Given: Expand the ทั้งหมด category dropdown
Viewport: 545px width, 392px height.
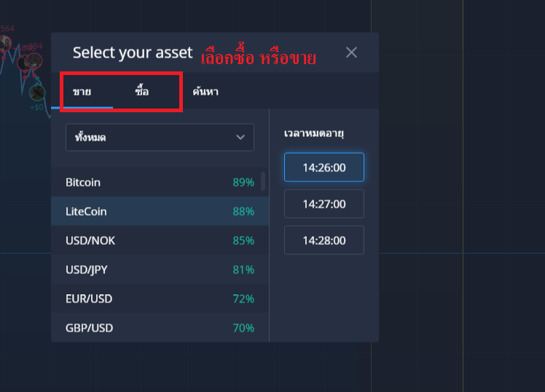Looking at the screenshot, I should coord(160,137).
